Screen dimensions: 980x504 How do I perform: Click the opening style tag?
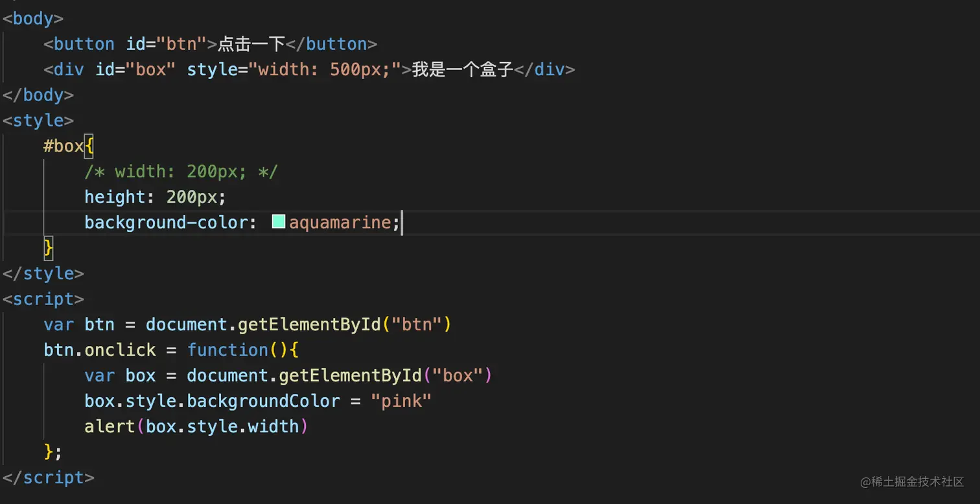click(x=38, y=120)
